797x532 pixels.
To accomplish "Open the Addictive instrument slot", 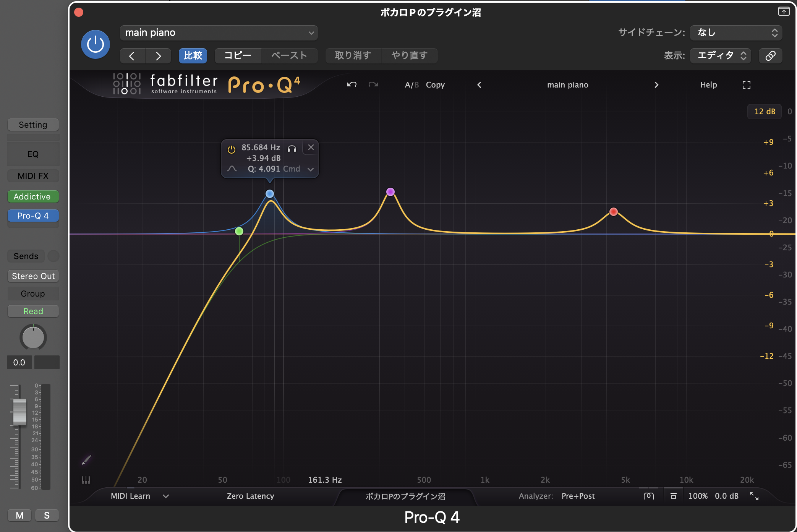I will 33,196.
